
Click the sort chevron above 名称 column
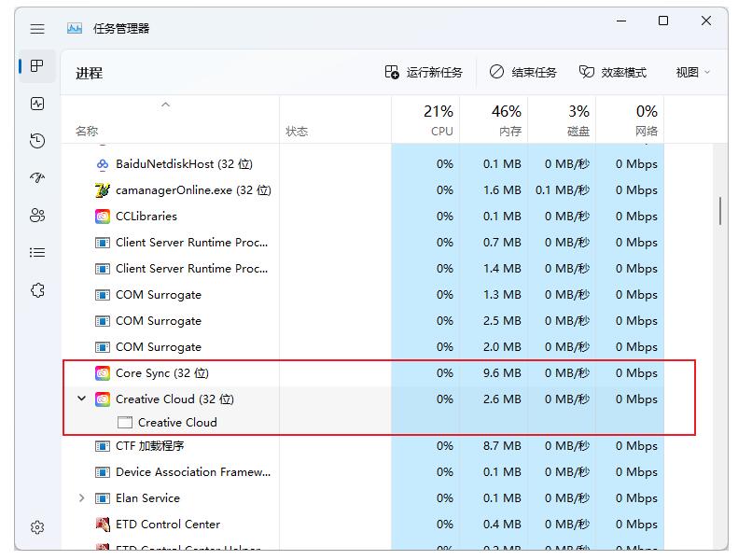[x=166, y=105]
